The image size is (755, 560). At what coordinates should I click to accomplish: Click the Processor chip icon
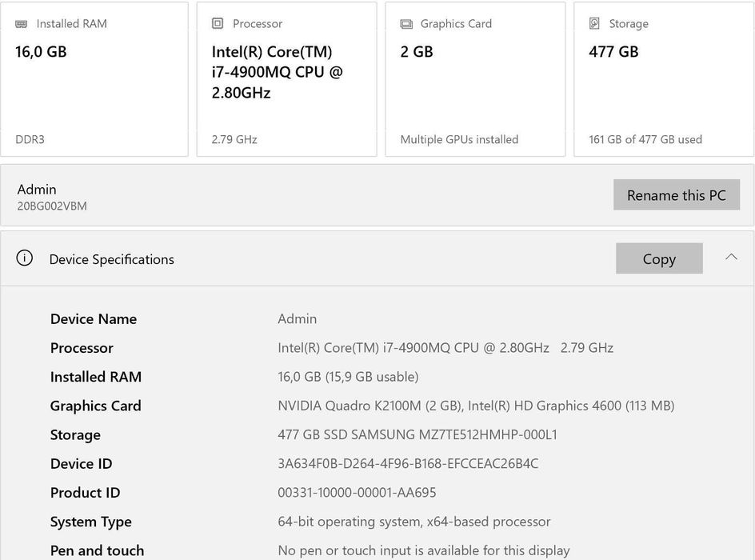(218, 24)
